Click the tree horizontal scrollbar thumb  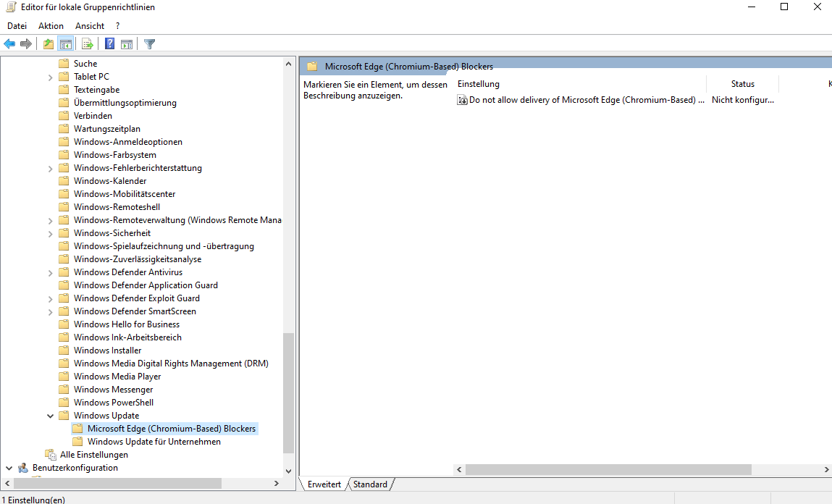click(117, 483)
